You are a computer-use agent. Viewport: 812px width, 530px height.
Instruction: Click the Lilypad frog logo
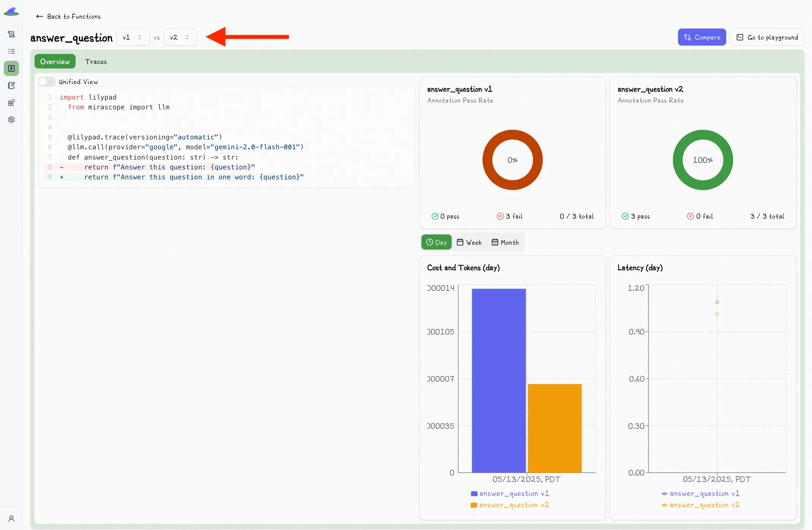11,11
